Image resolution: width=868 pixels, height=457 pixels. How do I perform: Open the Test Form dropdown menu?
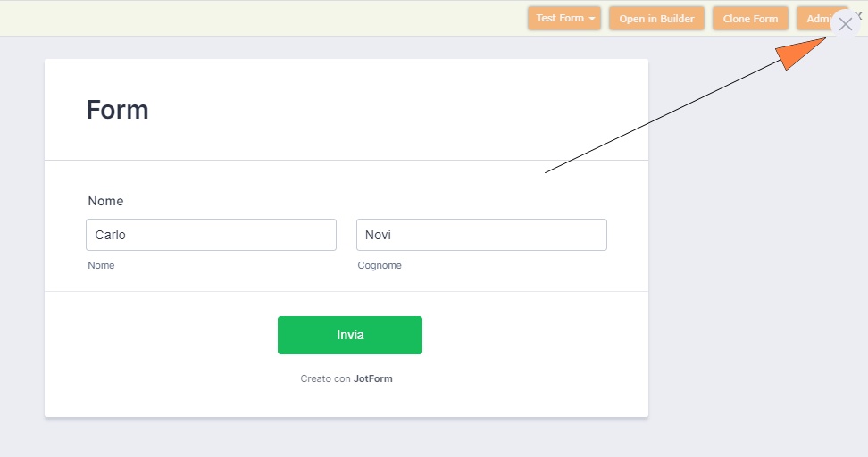point(560,19)
